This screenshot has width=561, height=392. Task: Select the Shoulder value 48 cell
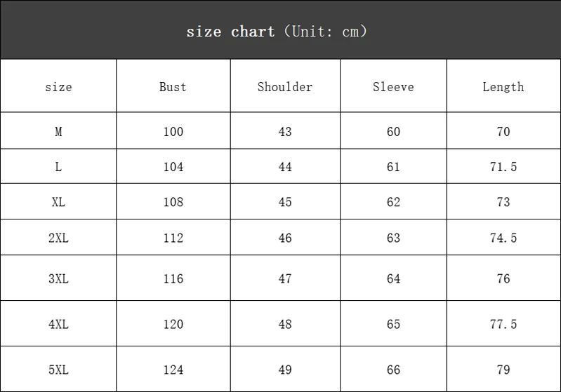click(x=285, y=324)
